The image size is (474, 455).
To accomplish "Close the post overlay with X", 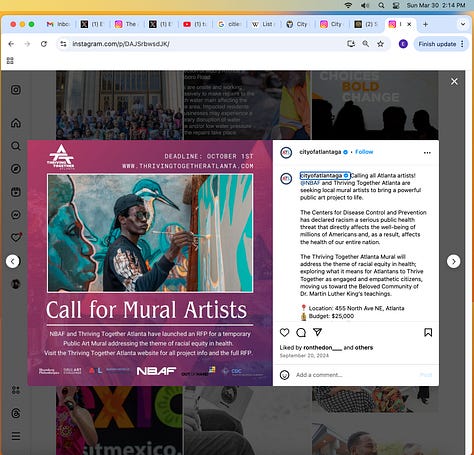I will point(454,81).
